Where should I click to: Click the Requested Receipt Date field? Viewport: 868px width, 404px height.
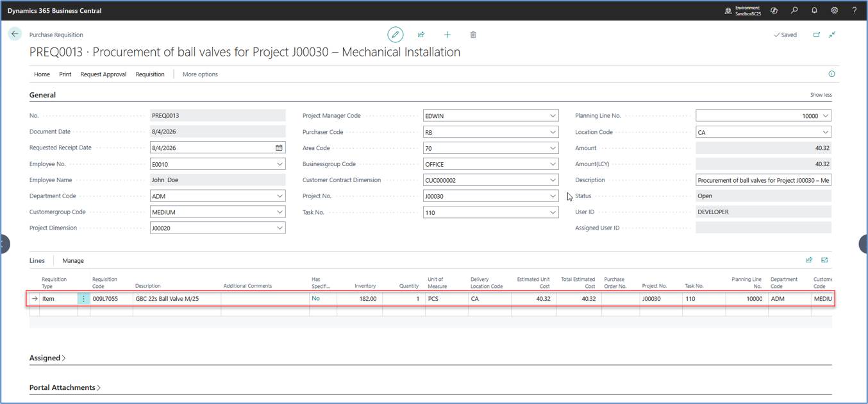(x=218, y=147)
